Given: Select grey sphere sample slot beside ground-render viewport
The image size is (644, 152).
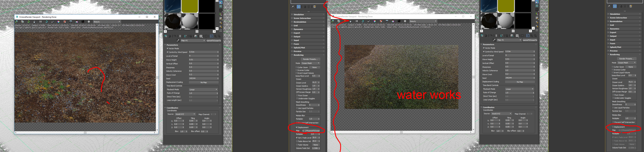Looking at the screenshot, I should click(x=190, y=21).
